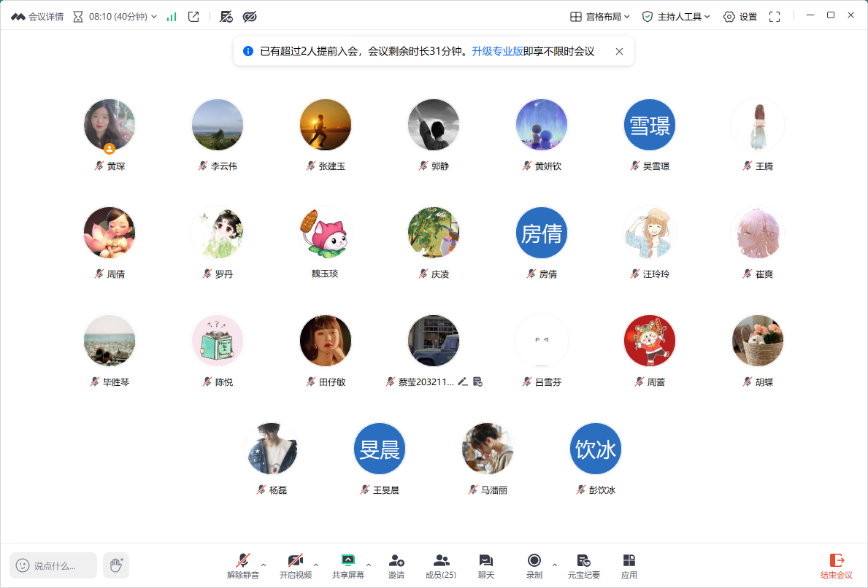Click pencil rename icon beside 蔡莹's name
This screenshot has height=588, width=868.
tap(462, 382)
